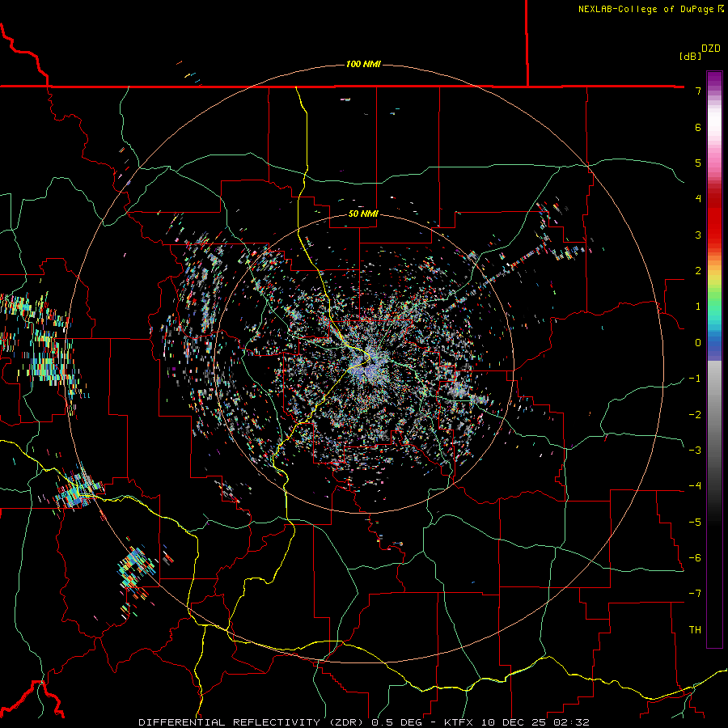Click the 100 NMI range ring label

tap(363, 64)
